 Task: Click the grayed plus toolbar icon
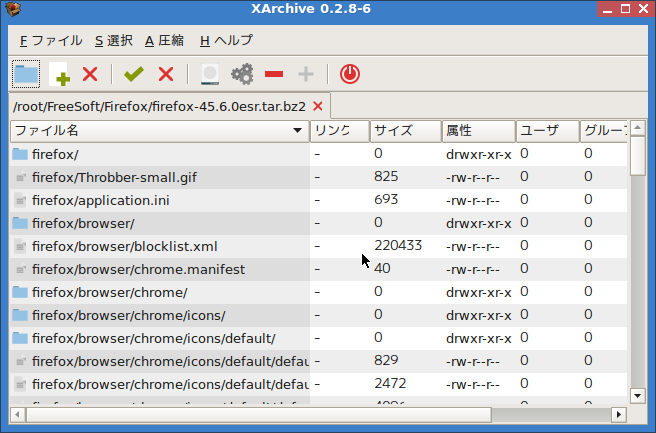pyautogui.click(x=306, y=74)
